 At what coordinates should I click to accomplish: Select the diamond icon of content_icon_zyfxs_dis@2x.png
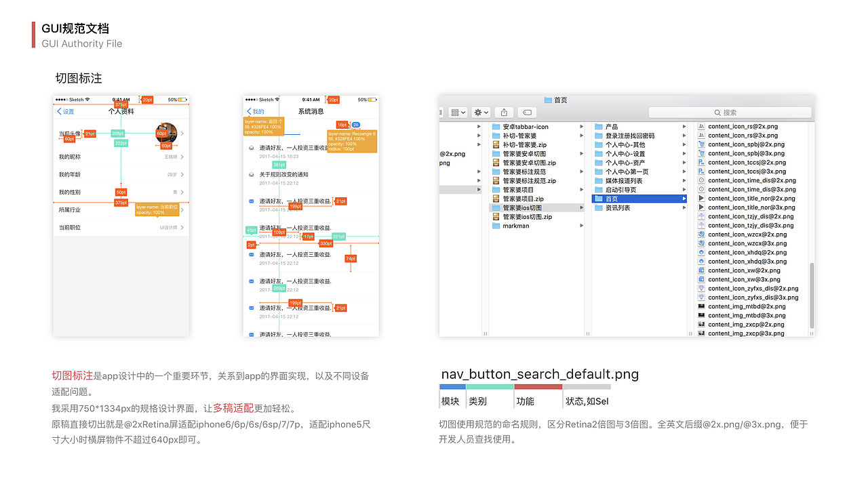click(x=701, y=288)
